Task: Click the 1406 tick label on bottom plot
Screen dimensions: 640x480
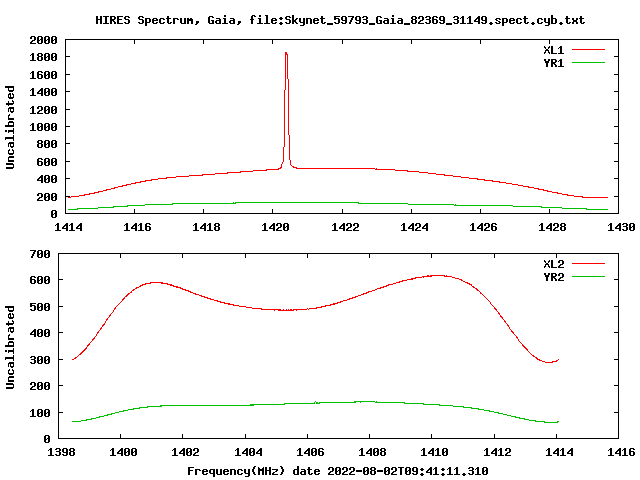Action: [310, 452]
